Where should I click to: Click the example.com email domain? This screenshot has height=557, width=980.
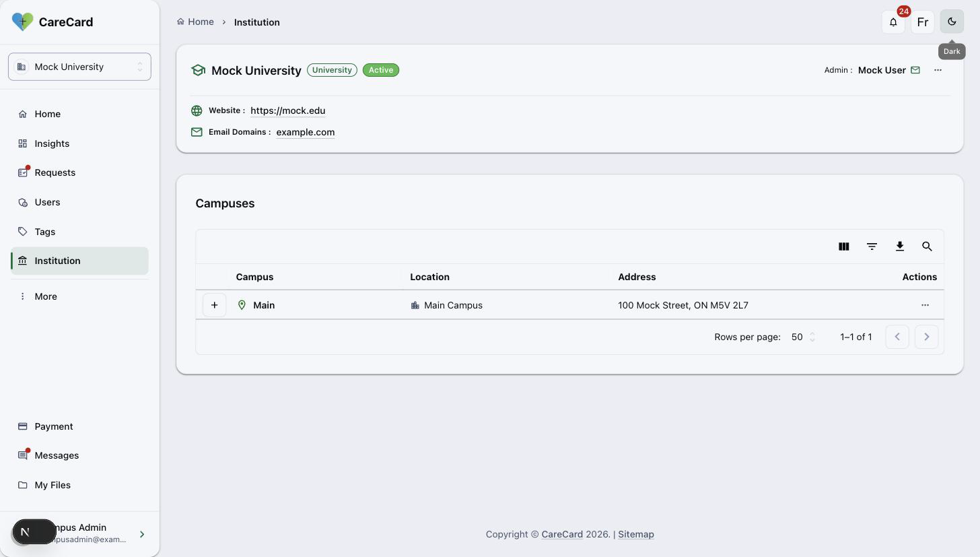click(x=305, y=132)
